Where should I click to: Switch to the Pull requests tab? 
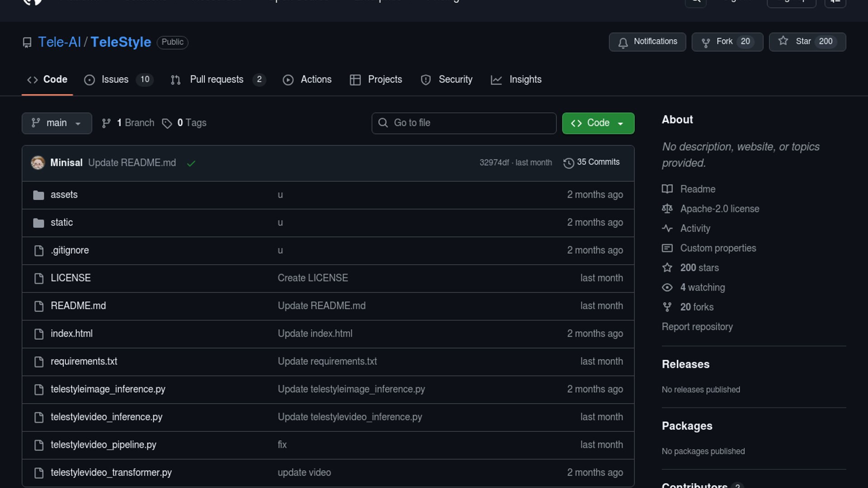217,80
